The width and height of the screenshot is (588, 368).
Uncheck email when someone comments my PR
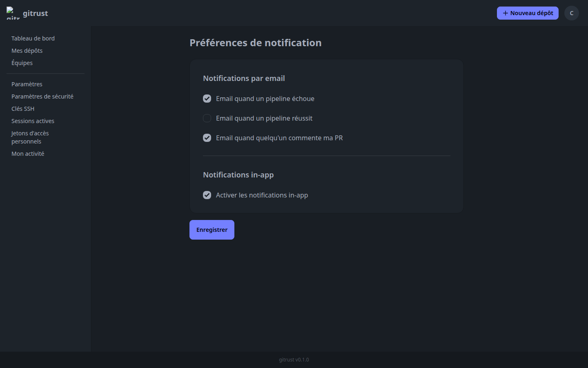tap(207, 138)
